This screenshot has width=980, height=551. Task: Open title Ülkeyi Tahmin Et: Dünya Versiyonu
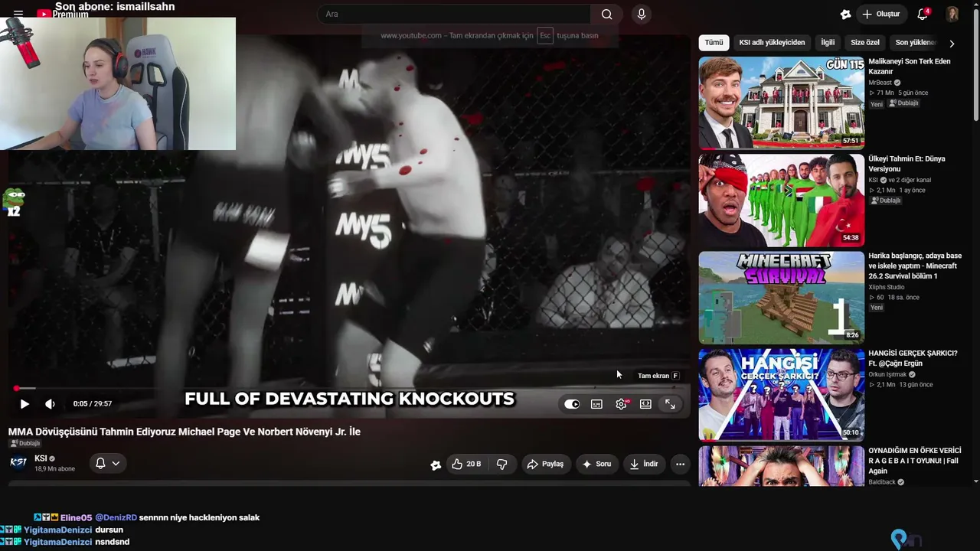pos(907,164)
